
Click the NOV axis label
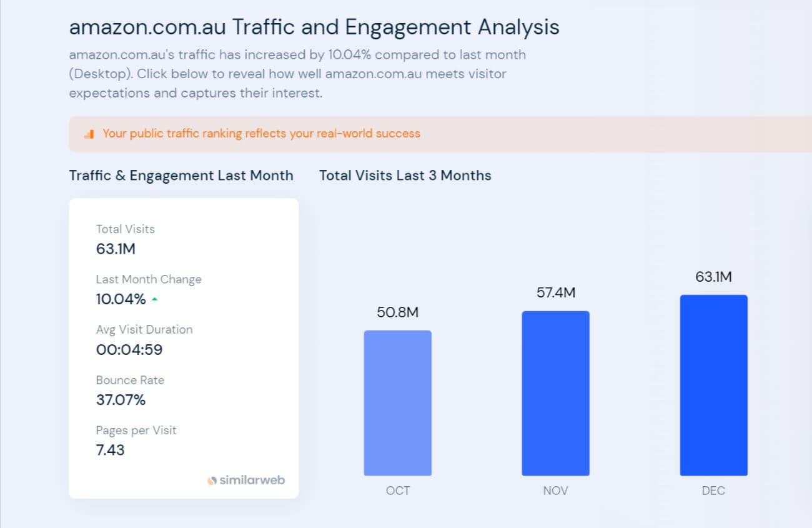coord(556,491)
